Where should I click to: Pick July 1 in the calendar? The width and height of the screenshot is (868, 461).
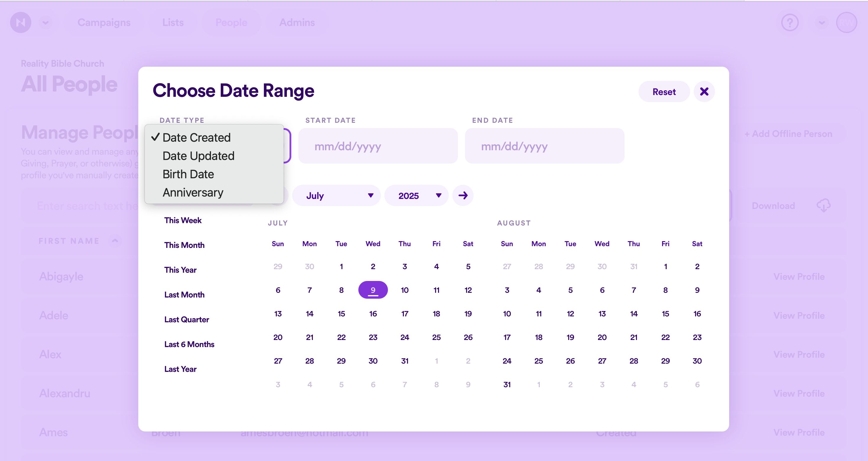[x=341, y=266]
